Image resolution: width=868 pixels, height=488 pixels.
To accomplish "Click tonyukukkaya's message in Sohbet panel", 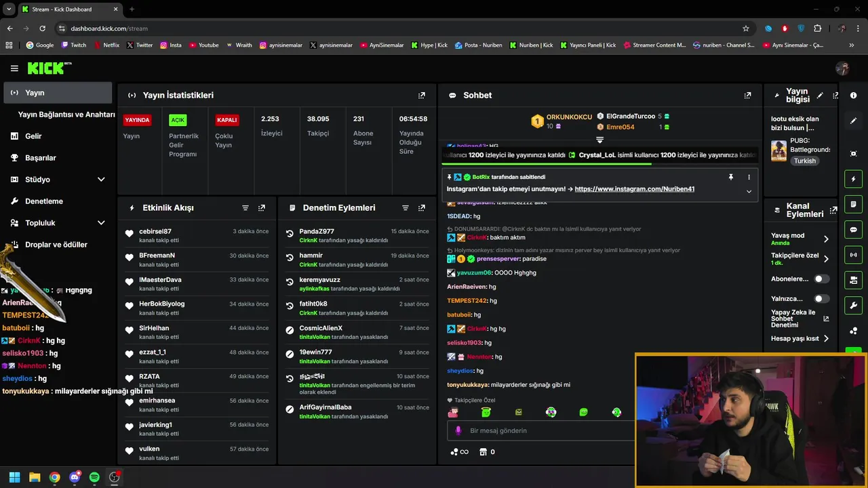I will click(x=509, y=385).
